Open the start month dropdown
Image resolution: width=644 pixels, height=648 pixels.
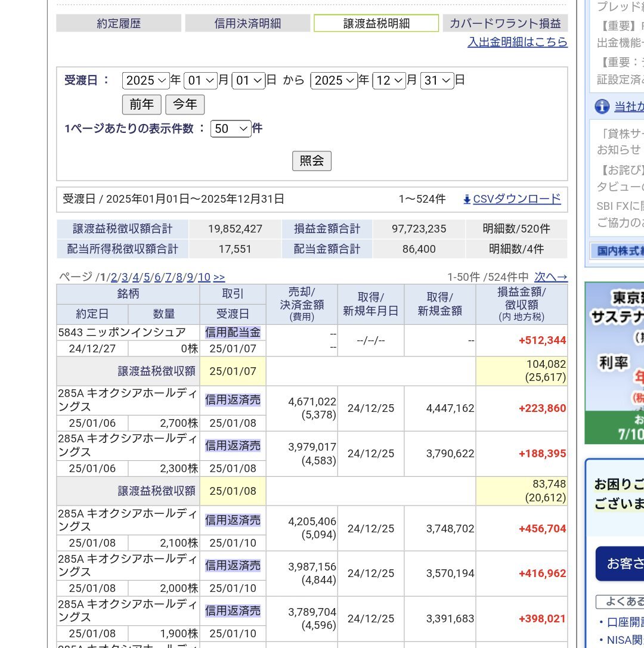[200, 80]
